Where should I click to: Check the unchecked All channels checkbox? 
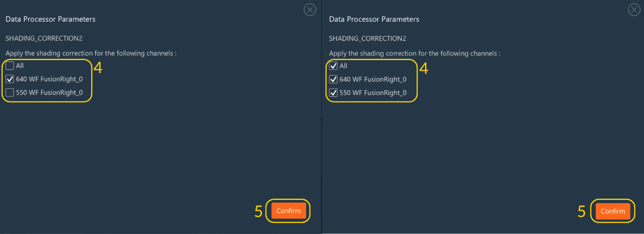click(x=10, y=66)
